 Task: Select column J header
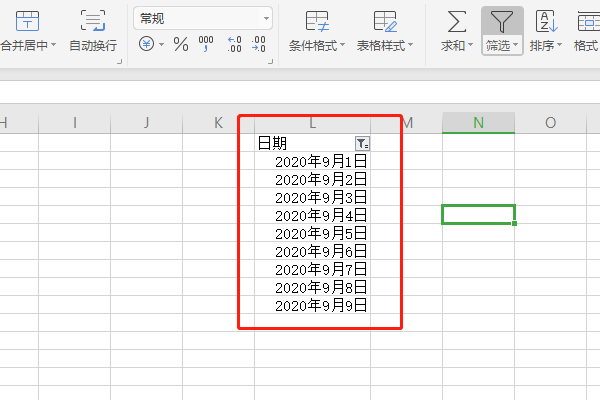click(147, 123)
